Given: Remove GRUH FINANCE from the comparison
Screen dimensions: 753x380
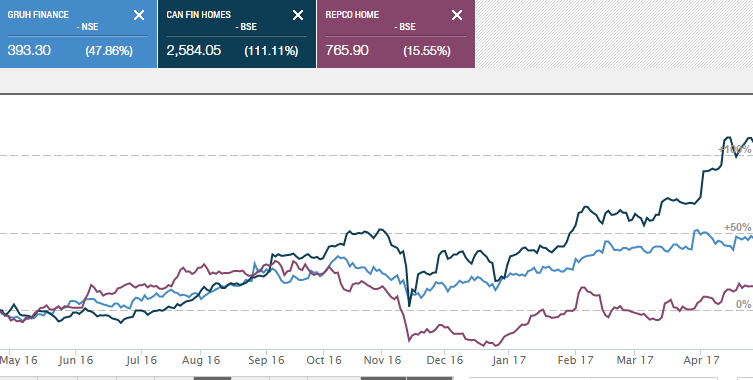Looking at the screenshot, I should [139, 15].
